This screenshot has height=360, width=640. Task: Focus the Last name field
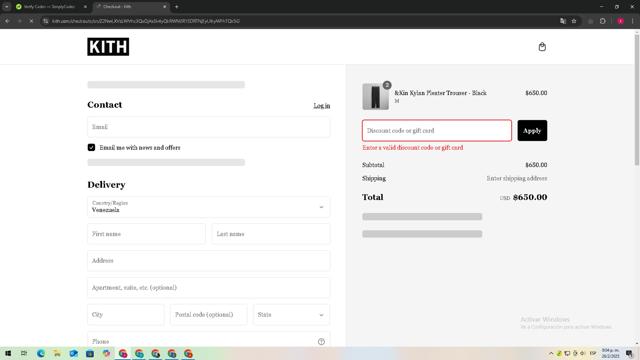[271, 234]
